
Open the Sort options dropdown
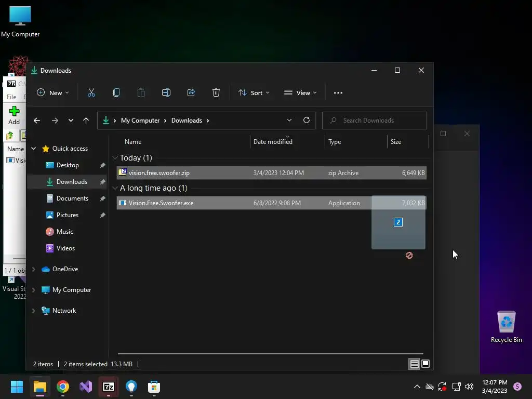point(254,92)
